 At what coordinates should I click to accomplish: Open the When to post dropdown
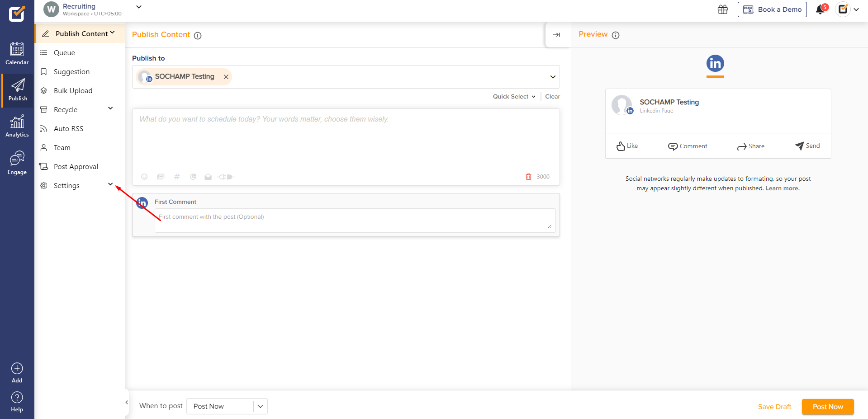click(227, 406)
